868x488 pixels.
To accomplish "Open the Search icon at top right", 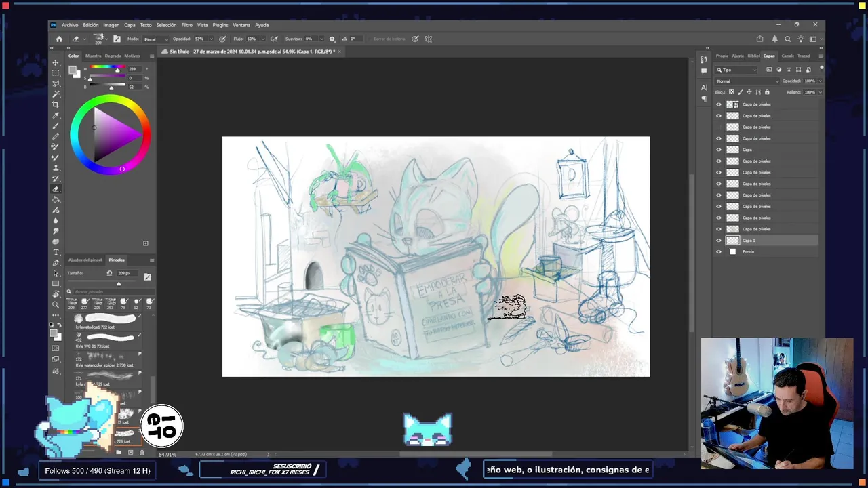I will 787,39.
